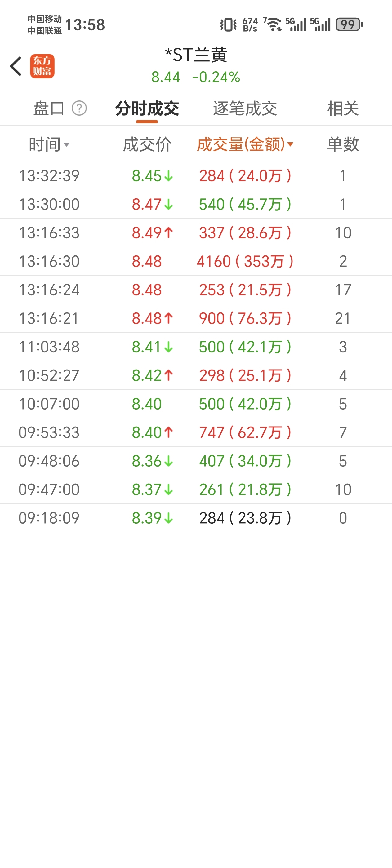Toggle 成交量(金额) sort dropdown arrow

(290, 144)
